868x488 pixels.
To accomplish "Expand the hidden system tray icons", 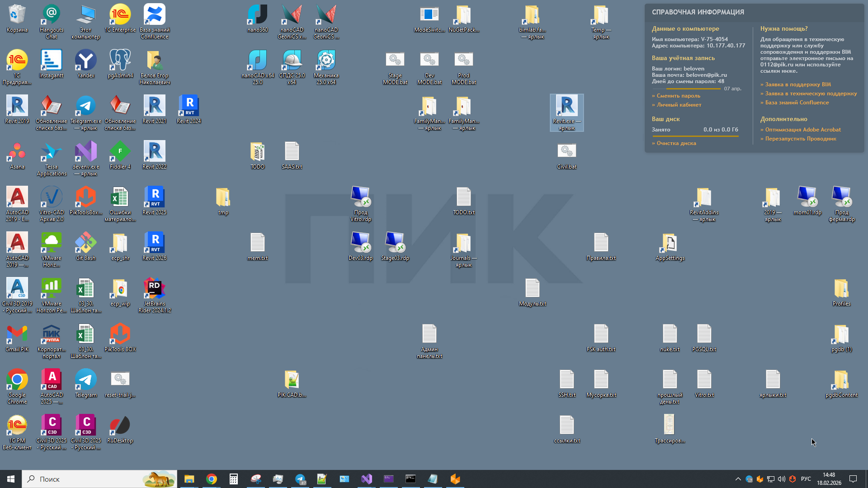I will 738,479.
